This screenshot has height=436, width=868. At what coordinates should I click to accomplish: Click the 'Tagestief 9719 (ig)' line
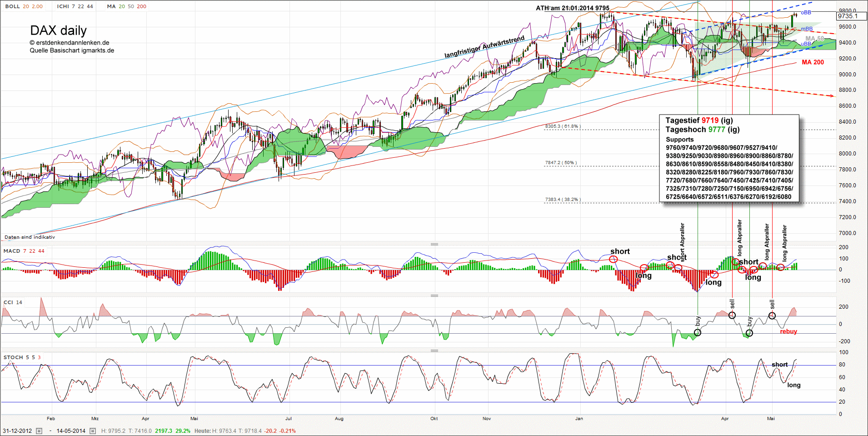[x=699, y=120]
